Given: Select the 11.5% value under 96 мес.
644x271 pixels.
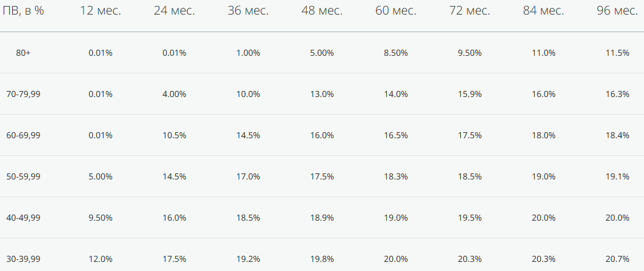Looking at the screenshot, I should pos(617,53).
